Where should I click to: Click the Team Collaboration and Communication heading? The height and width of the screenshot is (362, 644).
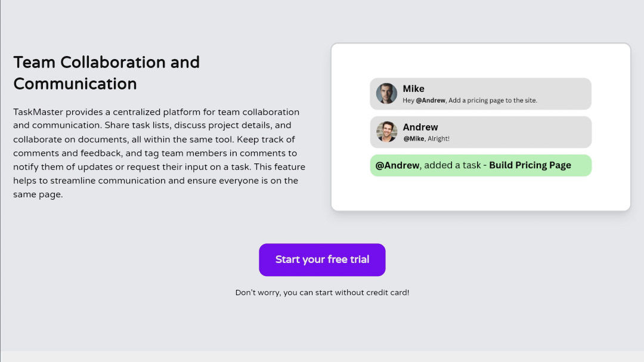click(x=106, y=72)
